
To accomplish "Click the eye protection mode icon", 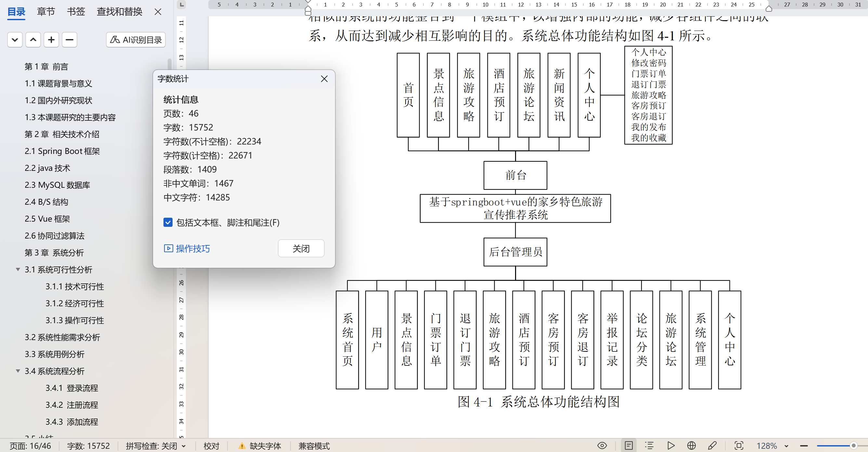I will tap(602, 445).
